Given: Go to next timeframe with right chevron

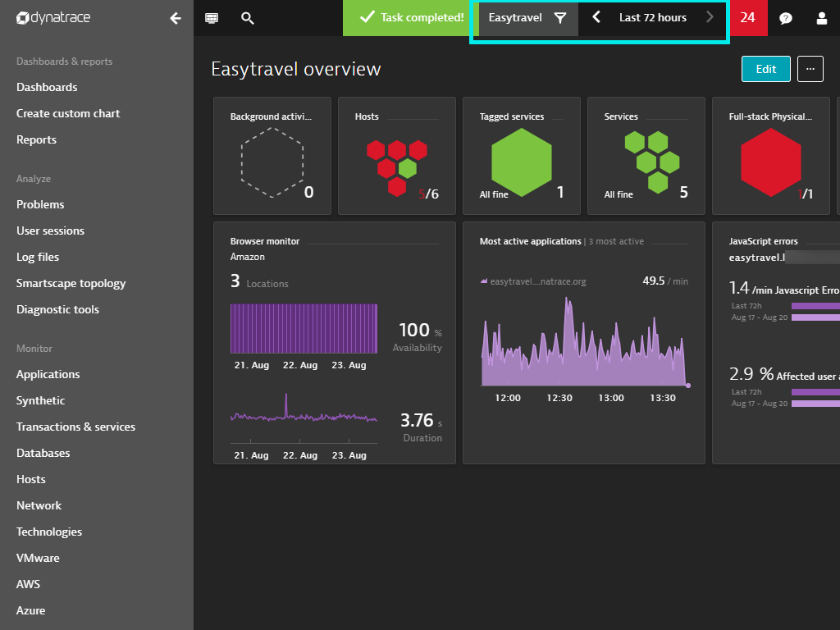Looking at the screenshot, I should (x=710, y=17).
